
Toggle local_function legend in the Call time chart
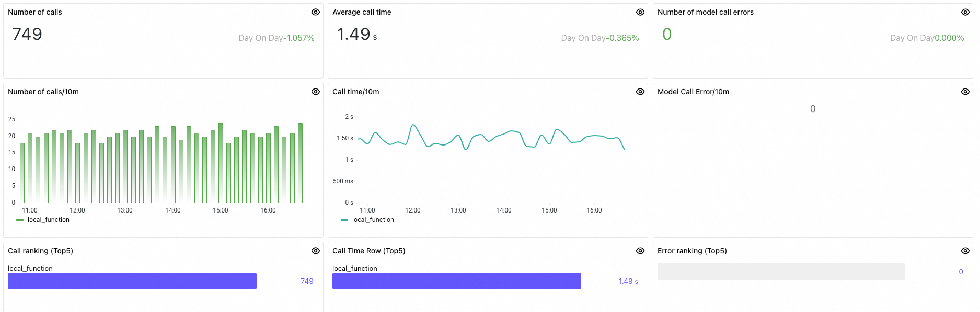pos(373,220)
